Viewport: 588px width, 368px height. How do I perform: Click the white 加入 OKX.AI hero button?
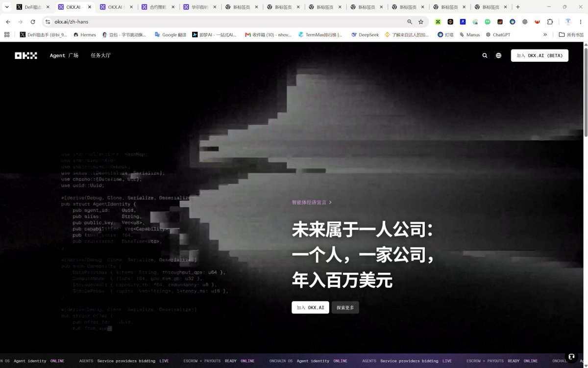click(310, 308)
